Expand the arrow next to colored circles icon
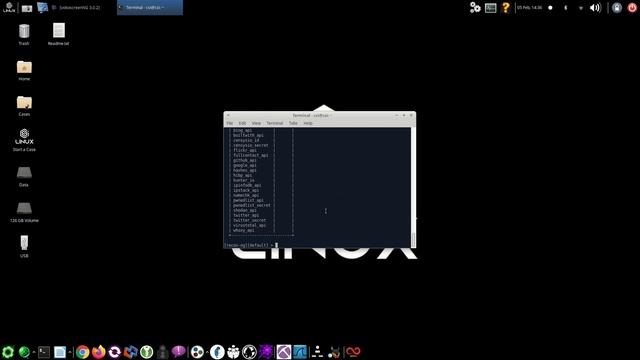The width and height of the screenshot is (640, 360). pos(207,352)
